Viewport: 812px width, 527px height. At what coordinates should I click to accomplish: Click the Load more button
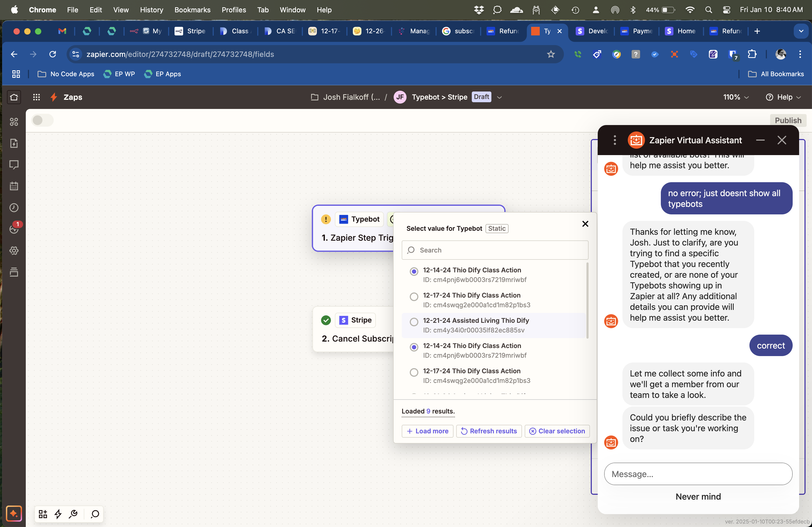tap(427, 431)
